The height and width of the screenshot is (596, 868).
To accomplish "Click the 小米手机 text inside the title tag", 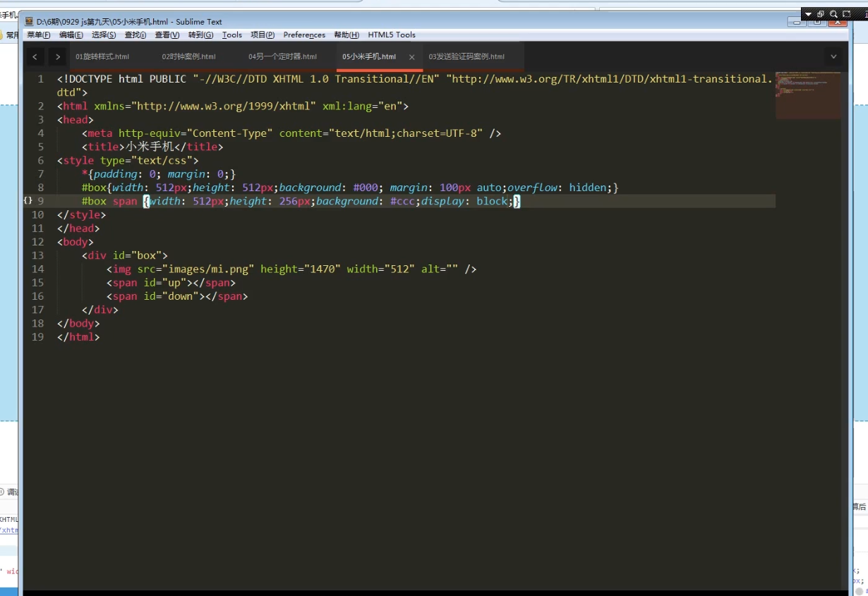I will pos(150,147).
